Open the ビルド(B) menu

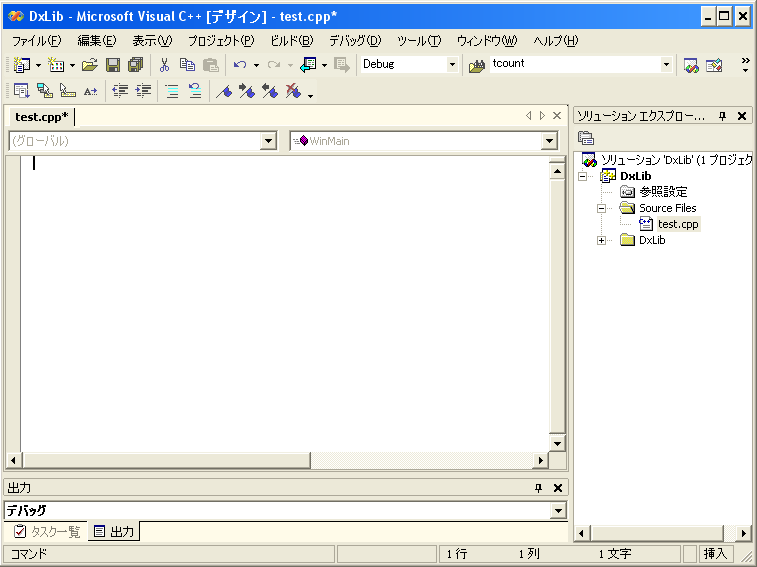292,41
